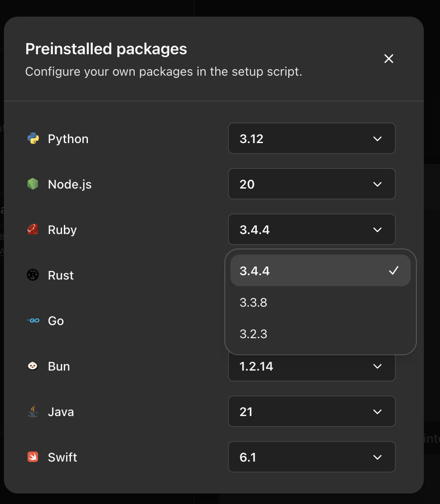Click the Python label text

point(68,139)
